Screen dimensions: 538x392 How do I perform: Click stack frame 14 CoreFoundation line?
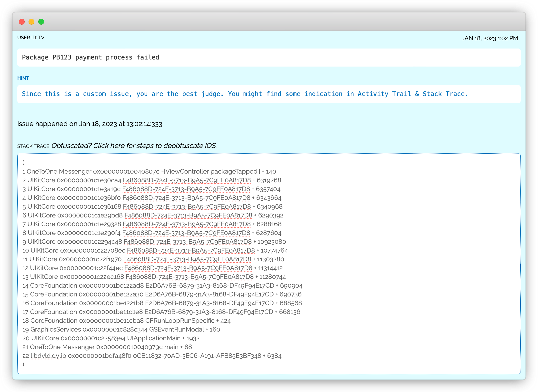click(162, 286)
